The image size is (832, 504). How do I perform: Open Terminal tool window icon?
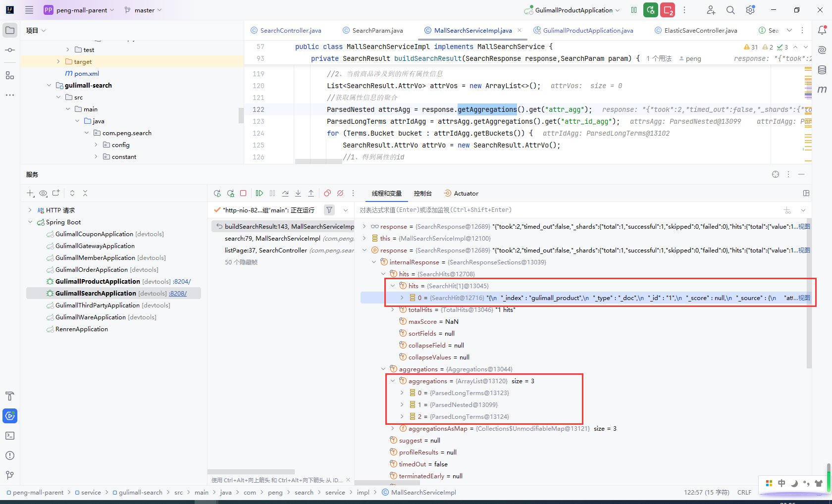(x=10, y=436)
